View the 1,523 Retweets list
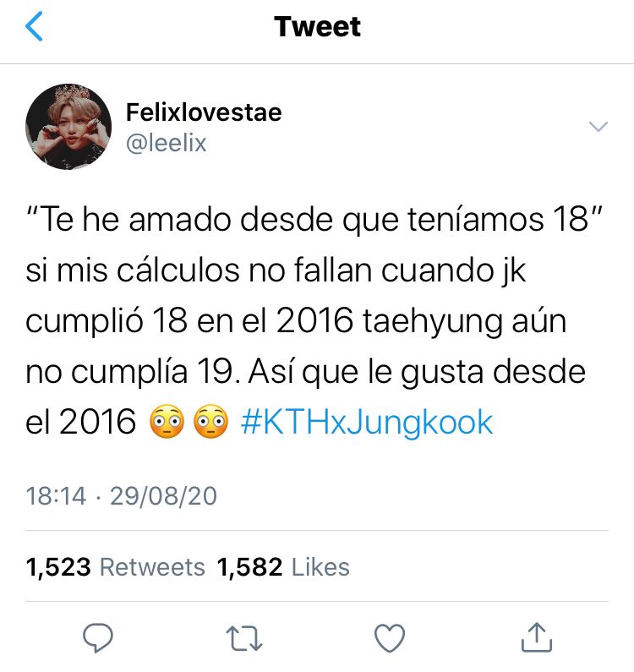 coord(115,567)
